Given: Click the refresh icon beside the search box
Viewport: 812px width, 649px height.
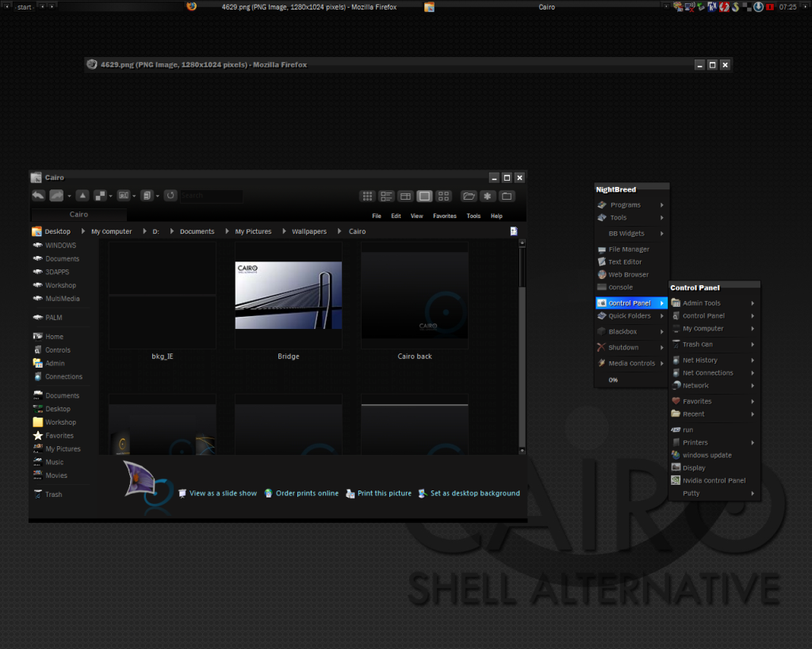Looking at the screenshot, I should point(170,196).
